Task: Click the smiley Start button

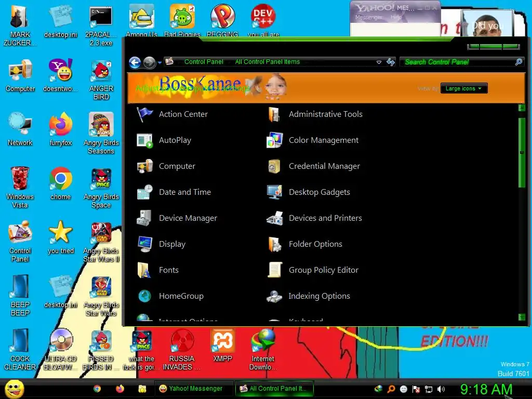Action: (x=14, y=389)
